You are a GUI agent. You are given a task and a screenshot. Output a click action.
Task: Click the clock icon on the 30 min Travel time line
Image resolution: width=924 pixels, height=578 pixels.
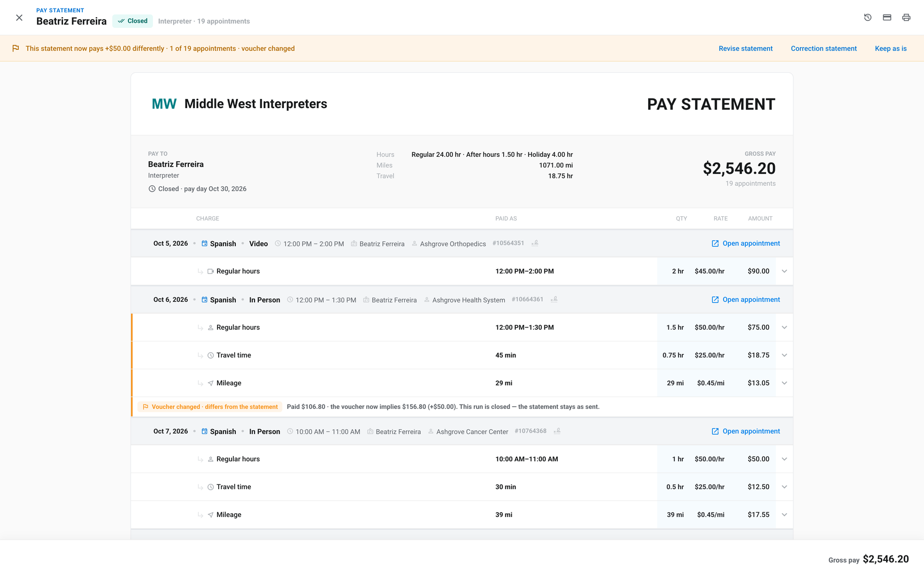click(211, 487)
